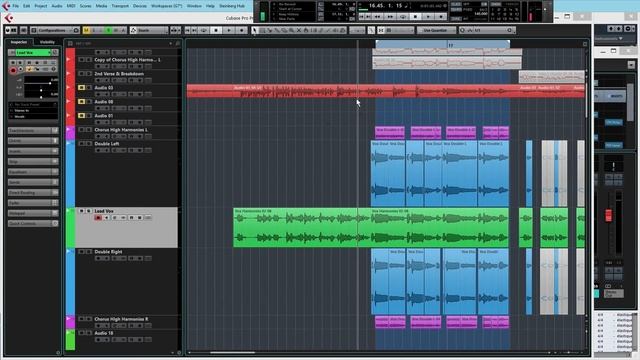Viewport: 640px width, 360px height.
Task: Click Rewind in the Transport panel
Action: tap(378, 17)
